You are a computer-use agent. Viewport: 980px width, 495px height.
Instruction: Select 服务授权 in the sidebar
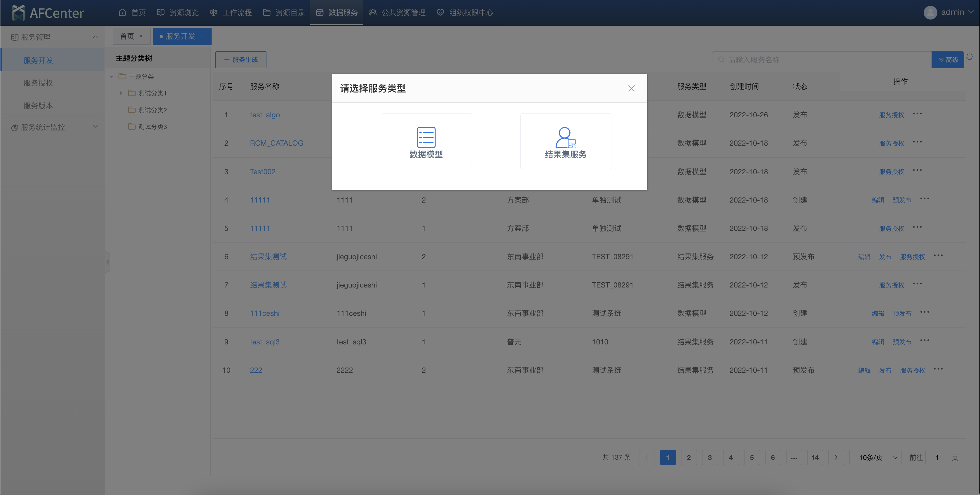pyautogui.click(x=38, y=83)
